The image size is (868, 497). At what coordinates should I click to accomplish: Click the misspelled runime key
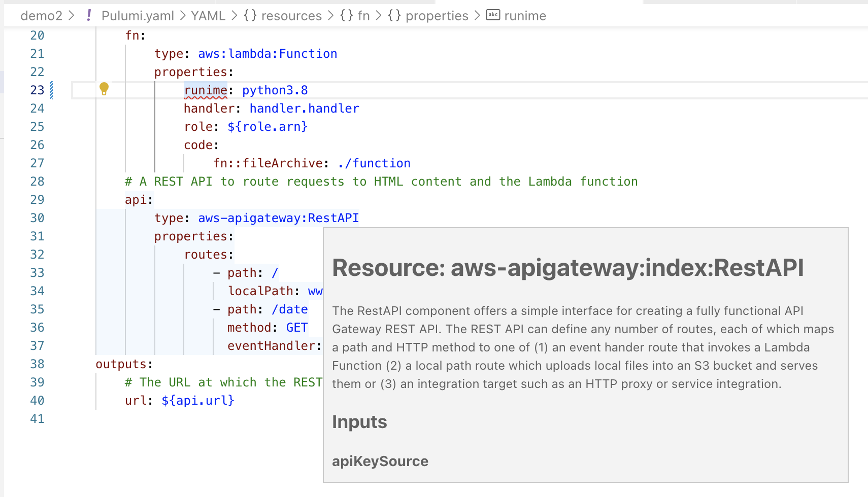click(206, 90)
